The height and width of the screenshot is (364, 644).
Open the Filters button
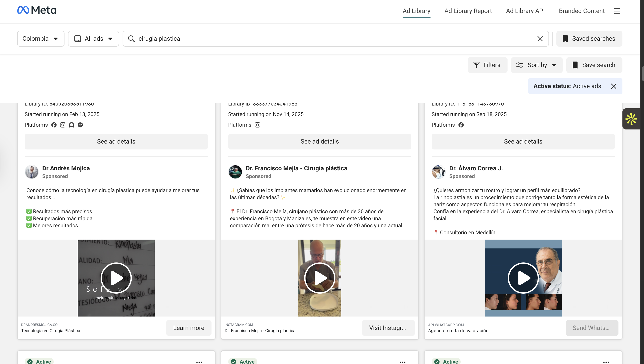point(487,65)
